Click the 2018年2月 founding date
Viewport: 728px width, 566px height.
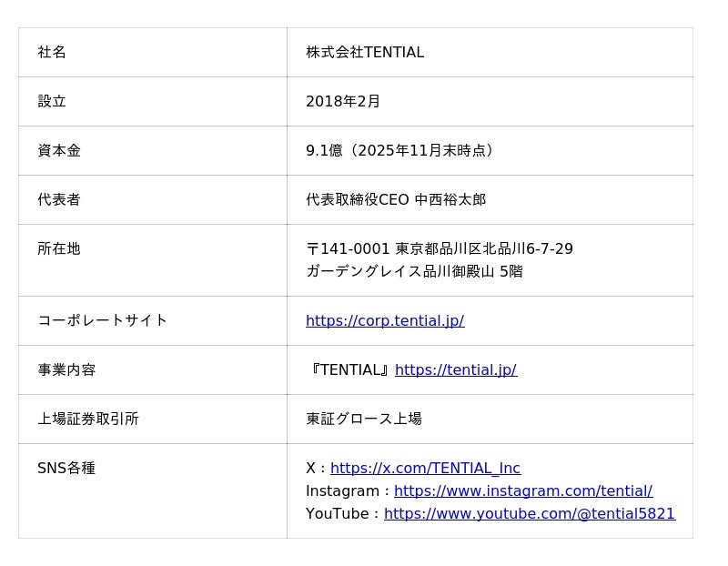[343, 102]
